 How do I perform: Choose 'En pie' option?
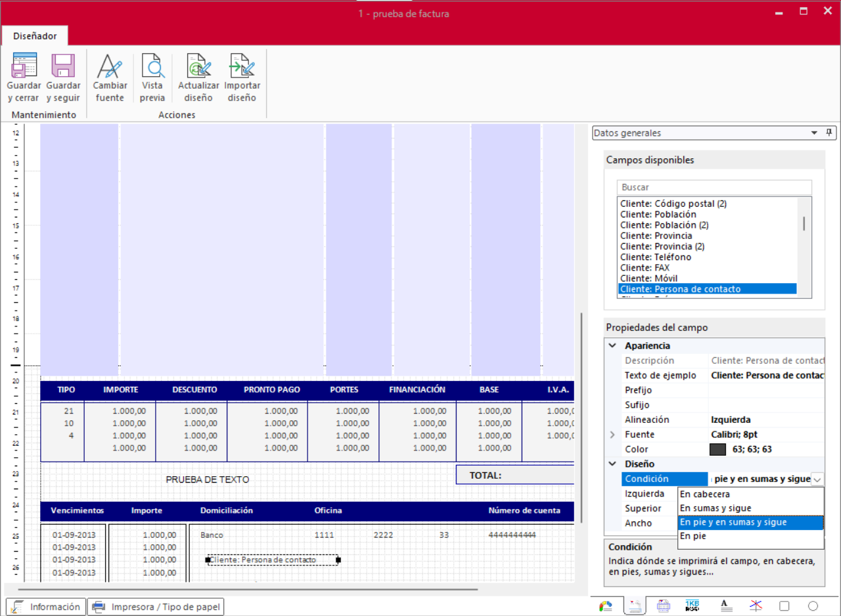(x=750, y=537)
